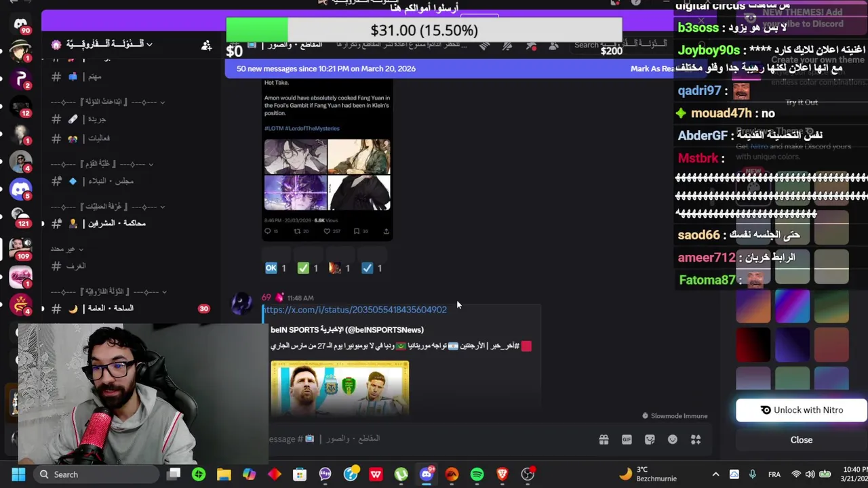Open the x.com status link
This screenshot has width=868, height=488.
tap(354, 310)
